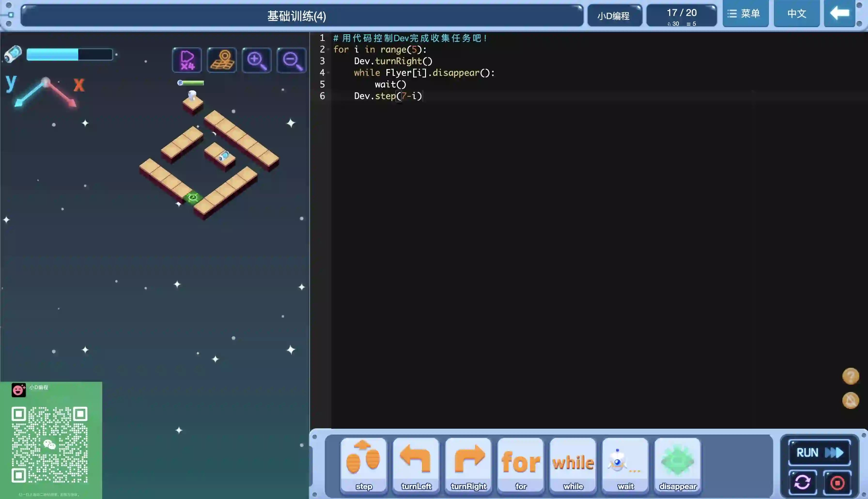Zoom in on the game scene
The image size is (868, 499).
tap(256, 60)
